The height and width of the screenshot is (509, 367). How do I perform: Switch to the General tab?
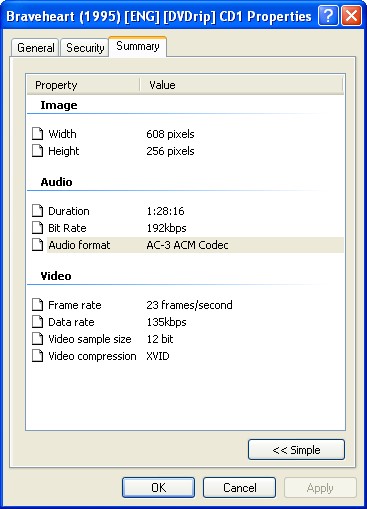35,48
